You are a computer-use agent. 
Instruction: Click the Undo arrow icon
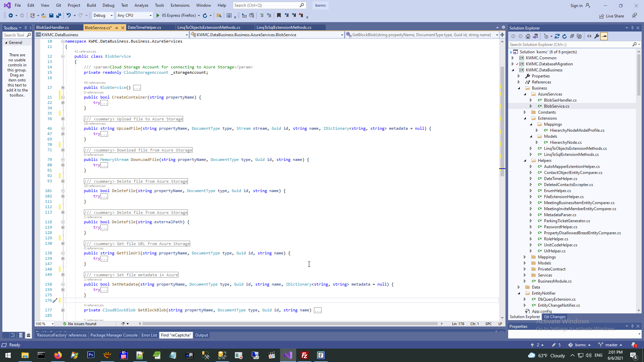(x=68, y=15)
